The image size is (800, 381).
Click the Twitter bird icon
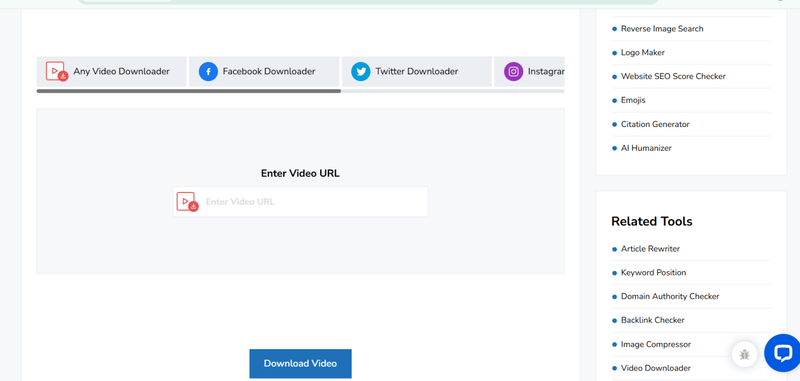pyautogui.click(x=361, y=71)
